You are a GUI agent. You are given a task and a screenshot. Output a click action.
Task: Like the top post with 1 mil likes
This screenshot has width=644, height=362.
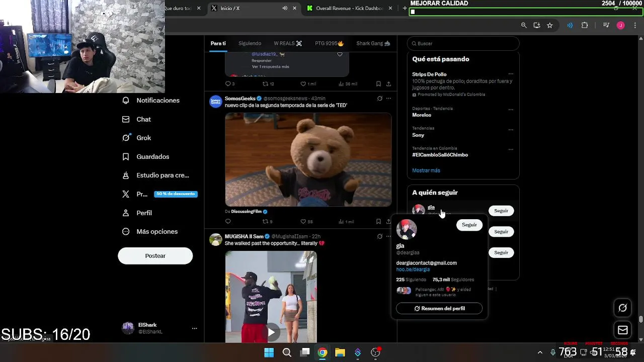308,84
